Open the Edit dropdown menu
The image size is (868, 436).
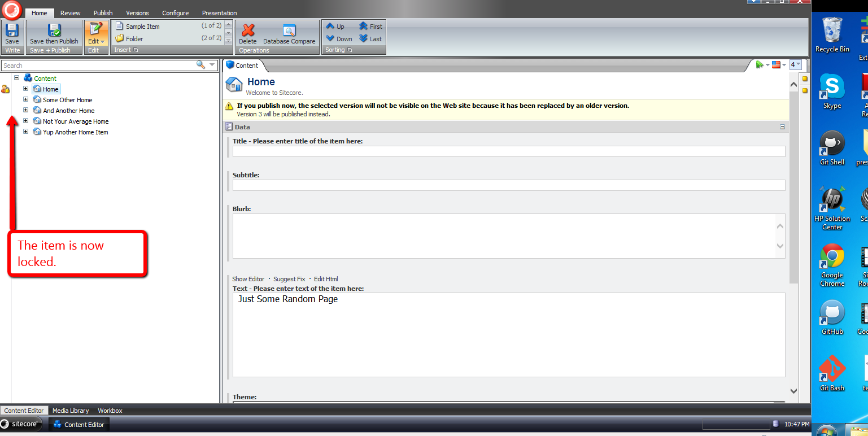coord(97,41)
